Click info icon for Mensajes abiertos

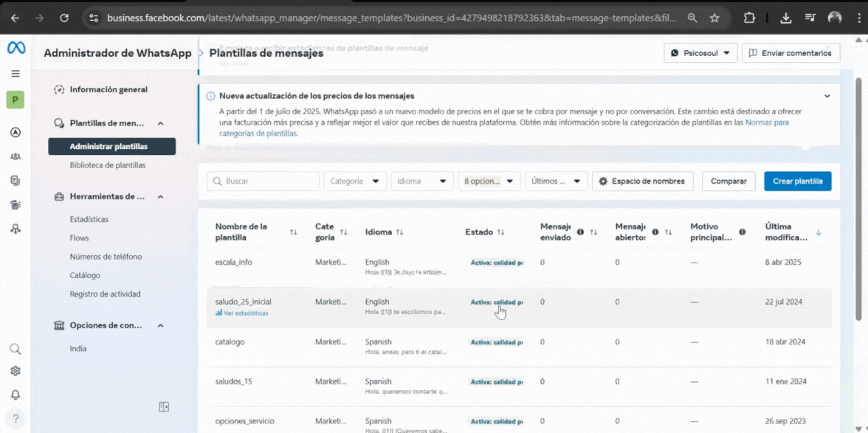pos(655,232)
